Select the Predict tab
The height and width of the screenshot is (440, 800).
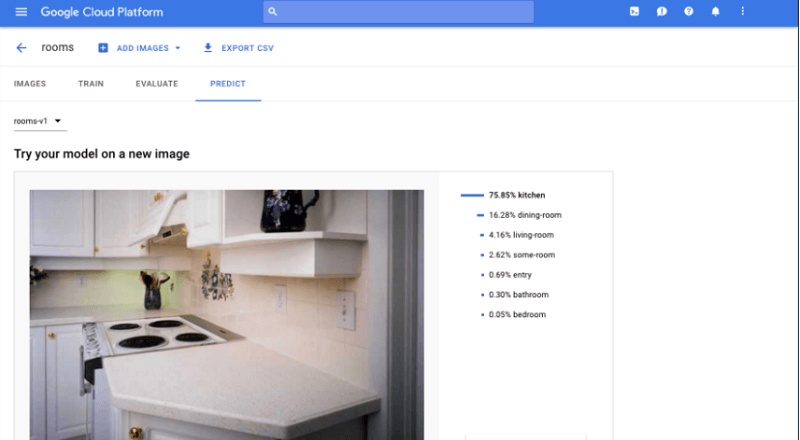coord(228,84)
